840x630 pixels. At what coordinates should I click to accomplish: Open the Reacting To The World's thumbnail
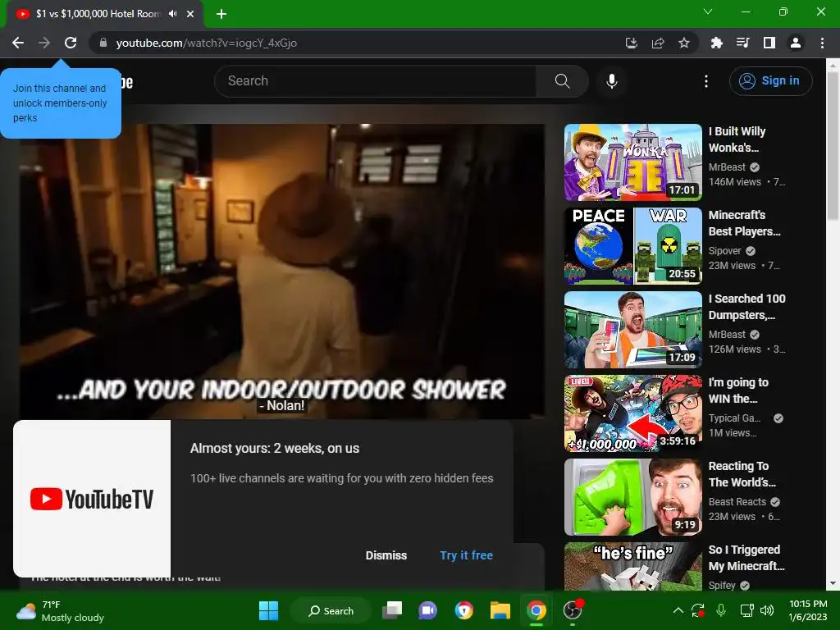click(x=633, y=496)
